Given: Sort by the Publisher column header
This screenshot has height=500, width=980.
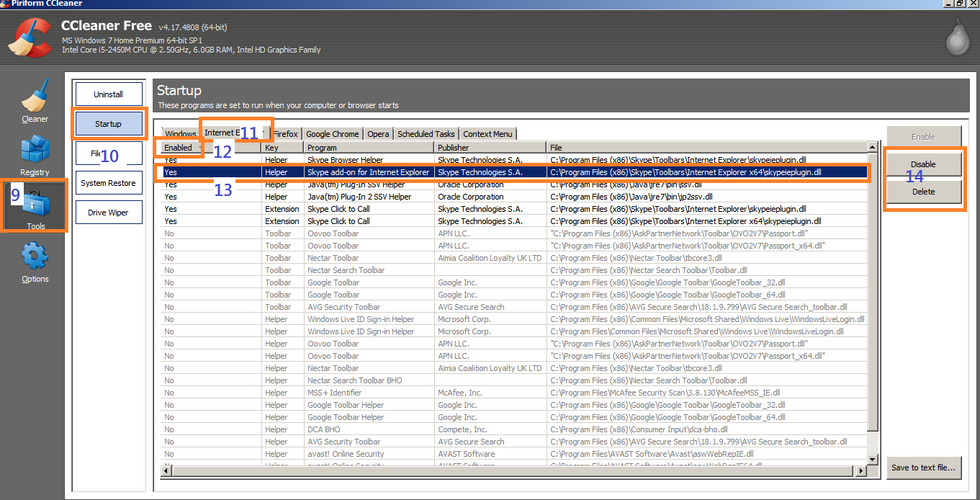Looking at the screenshot, I should tap(490, 148).
